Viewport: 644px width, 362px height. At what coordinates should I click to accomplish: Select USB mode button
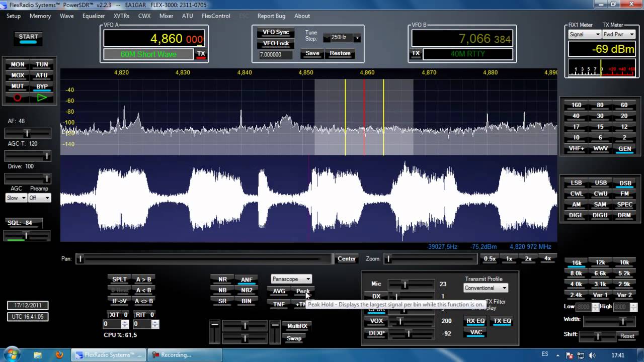[600, 183]
